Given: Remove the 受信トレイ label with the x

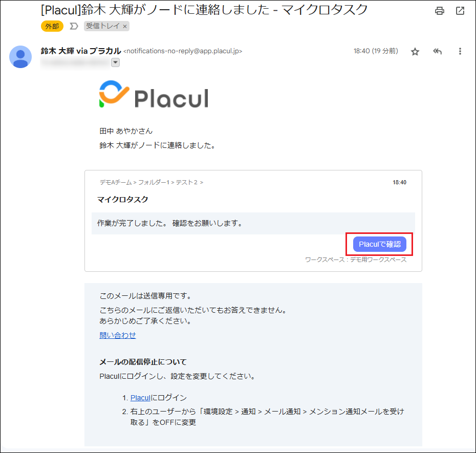Looking at the screenshot, I should 125,27.
